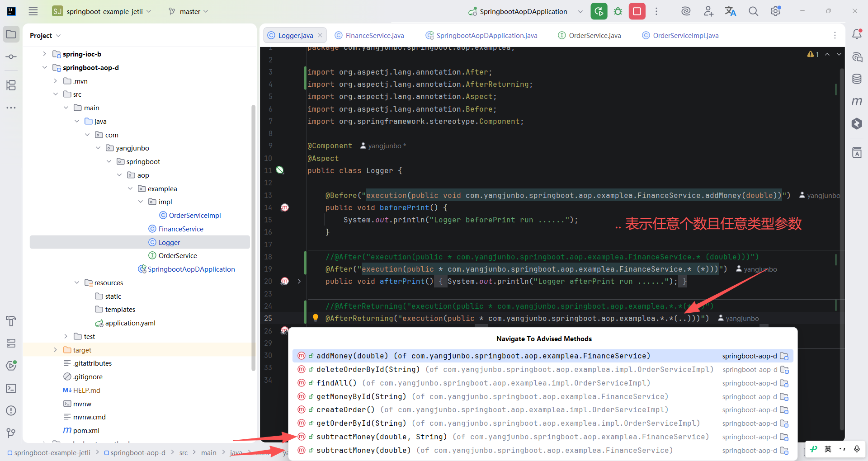Close the Logger.java tab

[320, 35]
